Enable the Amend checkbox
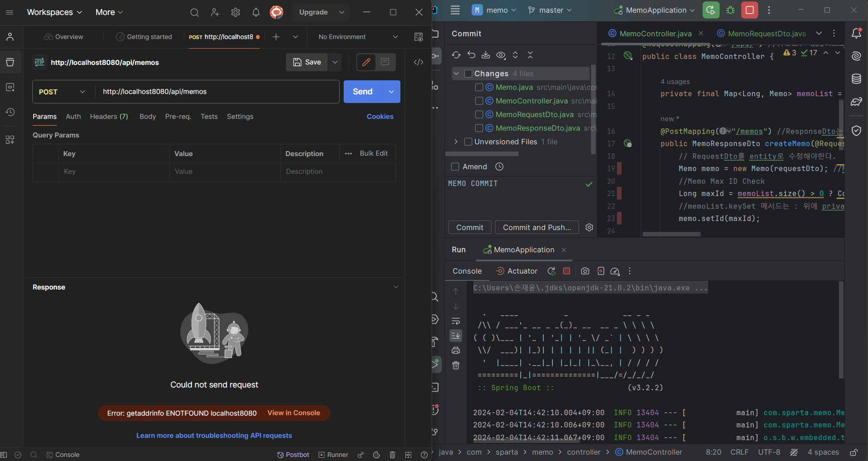Screen dimensions: 868x461 click(x=455, y=167)
